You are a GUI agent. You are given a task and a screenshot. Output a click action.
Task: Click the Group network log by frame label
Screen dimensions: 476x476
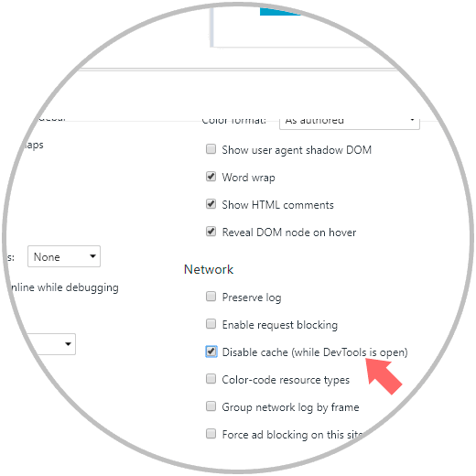click(x=290, y=407)
